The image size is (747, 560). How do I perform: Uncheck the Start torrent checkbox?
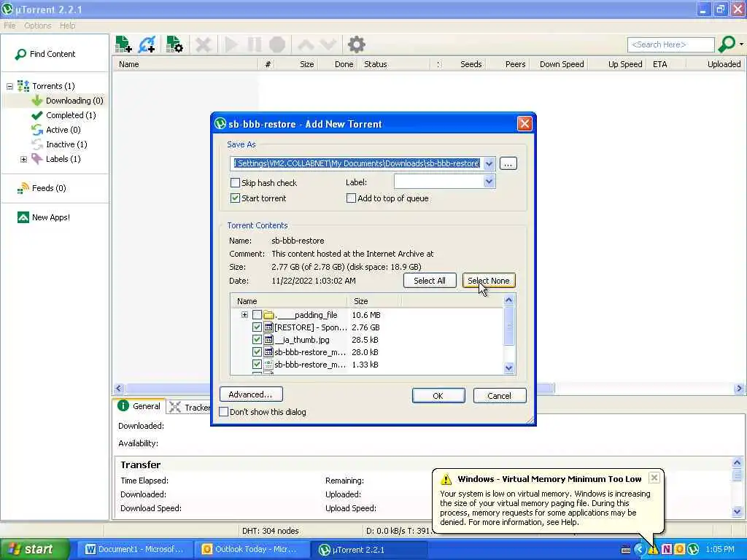click(235, 198)
